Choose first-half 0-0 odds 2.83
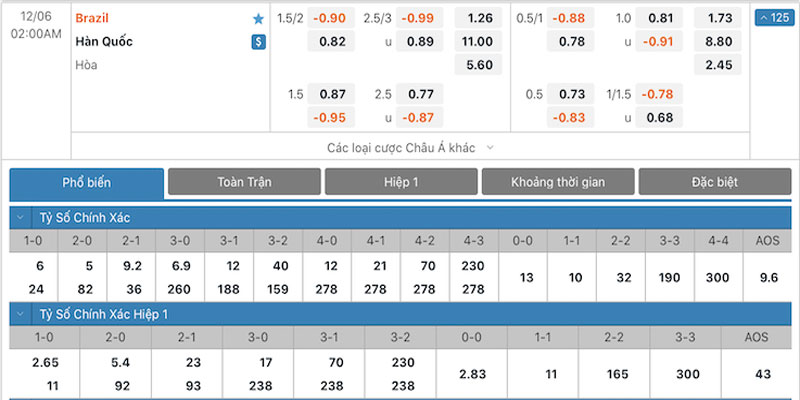Image resolution: width=800 pixels, height=400 pixels. pos(472,374)
